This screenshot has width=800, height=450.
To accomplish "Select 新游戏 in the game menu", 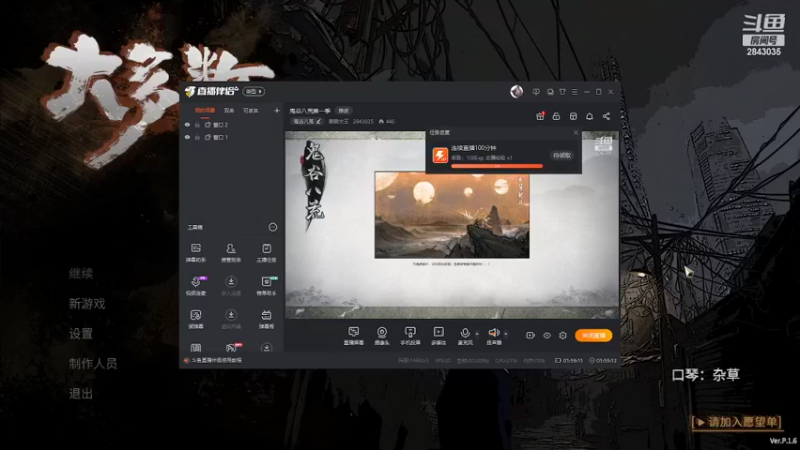I will click(87, 304).
